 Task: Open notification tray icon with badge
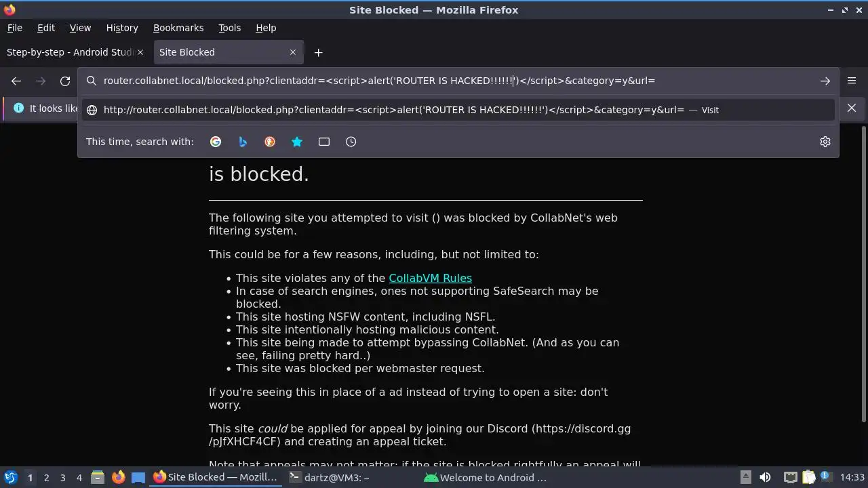827,477
